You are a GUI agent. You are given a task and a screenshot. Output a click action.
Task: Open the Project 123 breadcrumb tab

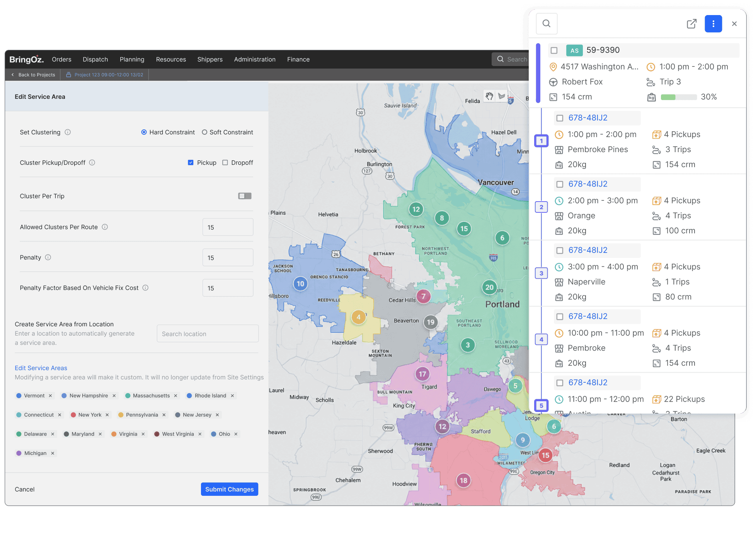coord(105,75)
